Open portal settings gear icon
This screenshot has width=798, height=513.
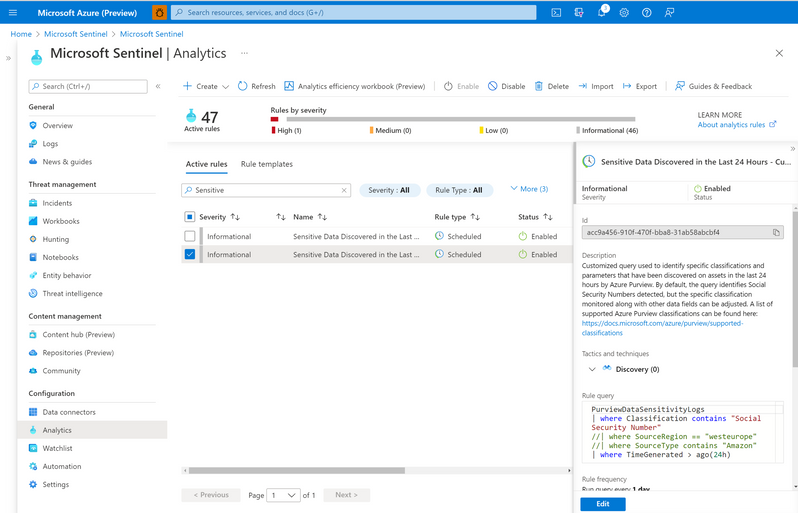click(x=624, y=13)
